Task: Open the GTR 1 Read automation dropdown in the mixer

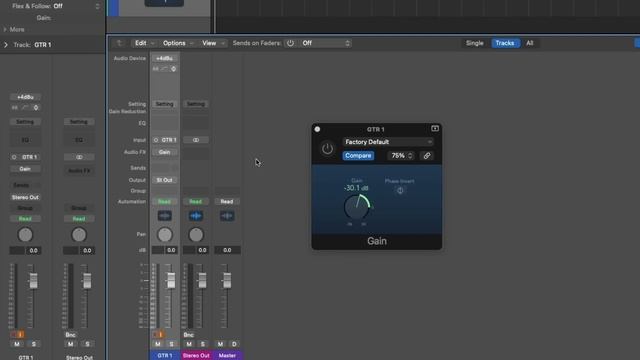Action: coord(164,202)
